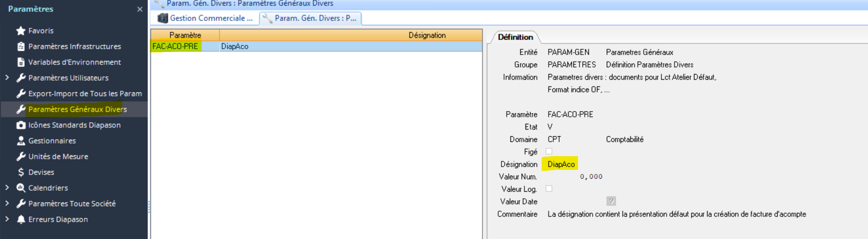Click the Gestionnaires person icon
This screenshot has height=239, width=868.
[21, 141]
